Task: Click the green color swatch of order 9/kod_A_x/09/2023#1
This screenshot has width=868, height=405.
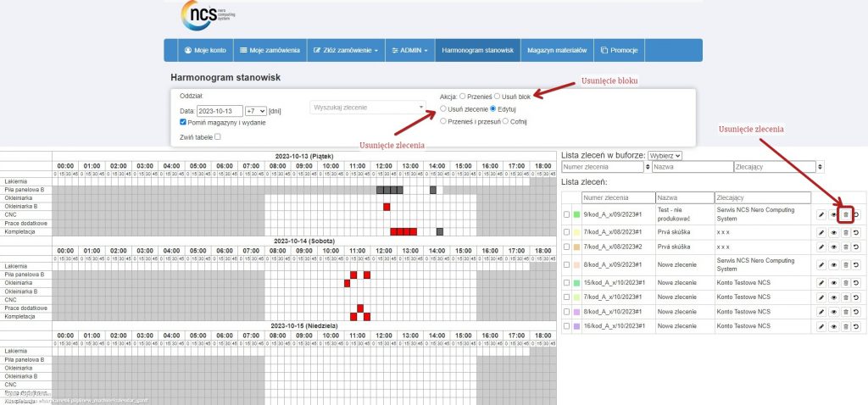Action: pyautogui.click(x=577, y=214)
